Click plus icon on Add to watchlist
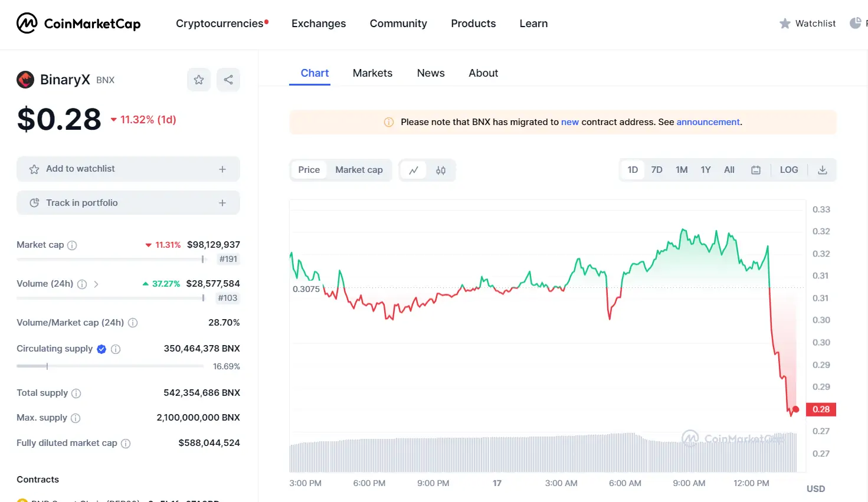Image resolution: width=868 pixels, height=502 pixels. coord(222,169)
